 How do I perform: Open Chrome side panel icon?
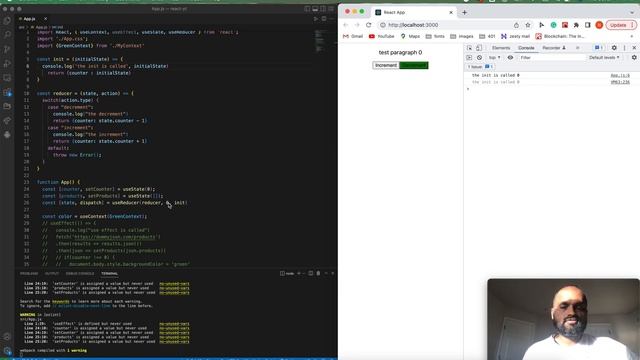(x=588, y=25)
